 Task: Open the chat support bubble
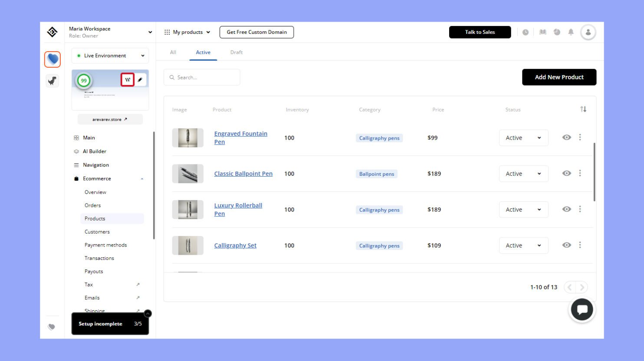582,309
